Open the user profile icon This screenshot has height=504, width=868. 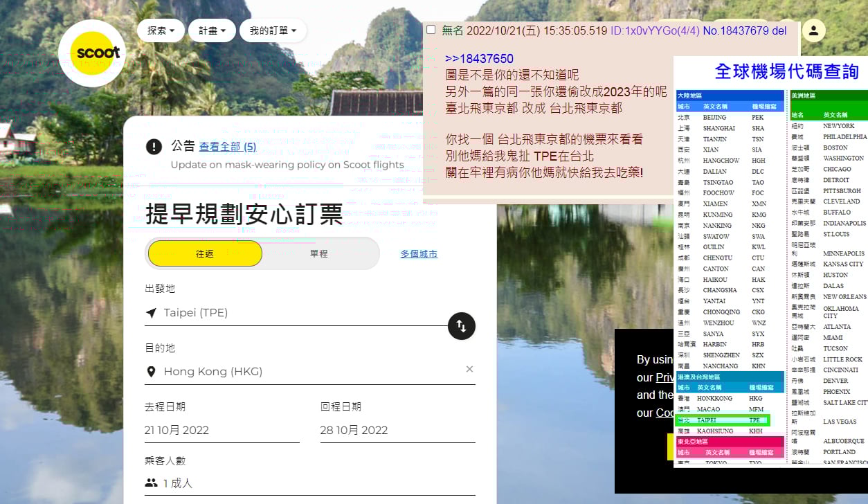(x=813, y=30)
